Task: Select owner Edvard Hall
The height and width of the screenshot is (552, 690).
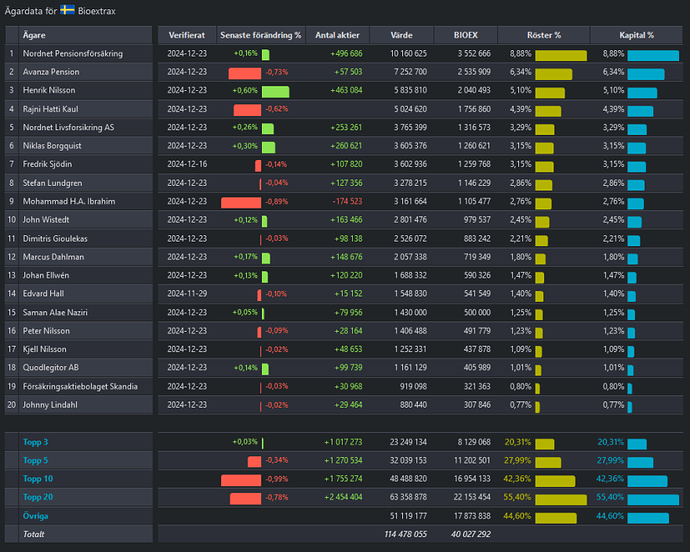Action: click(43, 294)
